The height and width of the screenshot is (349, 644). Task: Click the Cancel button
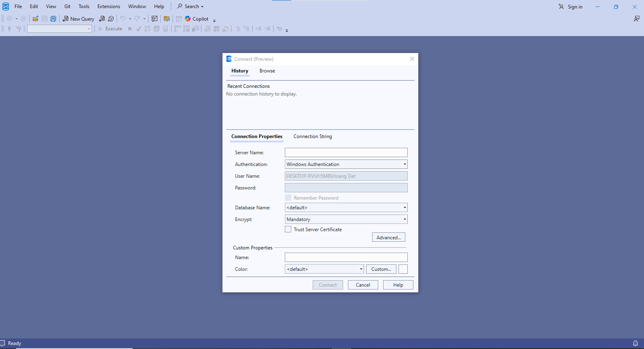click(x=363, y=285)
